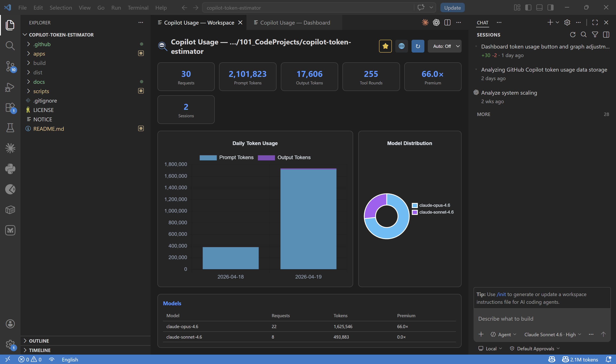Open the Claude Sonnet 4.6 model picker

pyautogui.click(x=553, y=335)
